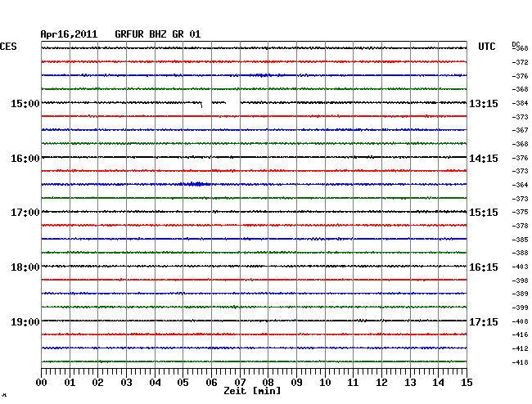Select the DC offset value "-418"
The width and height of the screenshot is (532, 404).
coord(520,362)
